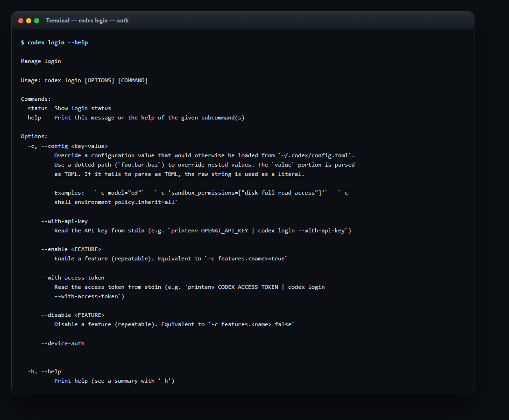
Task: Click the '--with-api-key' option
Action: (64, 221)
